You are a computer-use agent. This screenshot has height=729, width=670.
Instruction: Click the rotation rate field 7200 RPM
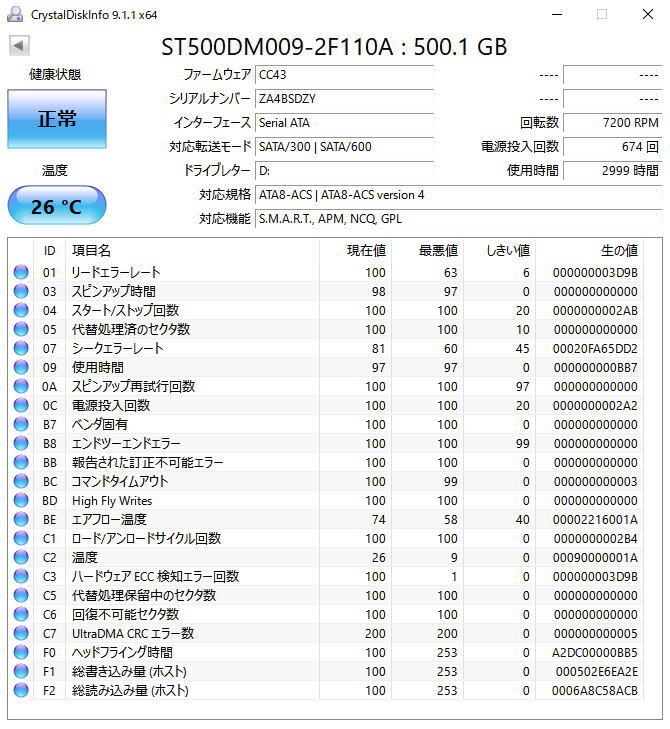(x=612, y=123)
